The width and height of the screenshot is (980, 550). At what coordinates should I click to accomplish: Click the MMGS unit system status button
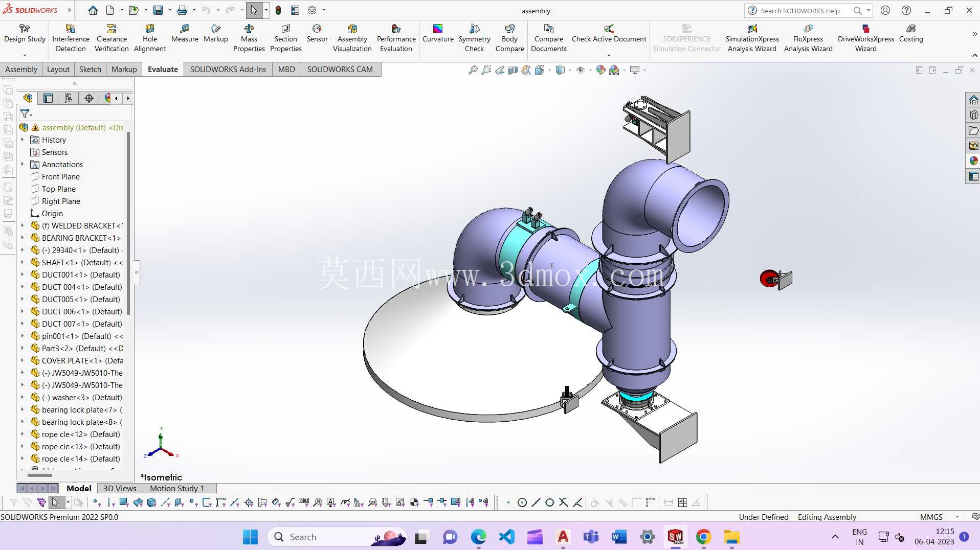[x=931, y=517]
